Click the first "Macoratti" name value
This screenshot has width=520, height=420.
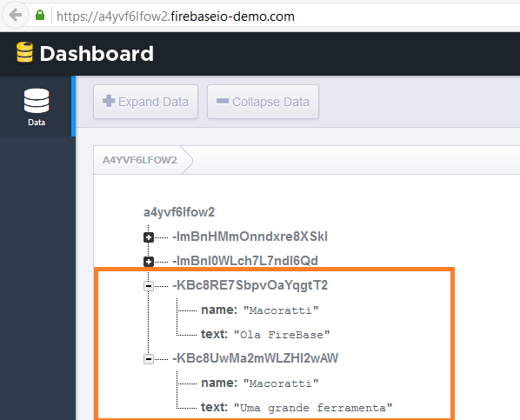click(x=281, y=310)
